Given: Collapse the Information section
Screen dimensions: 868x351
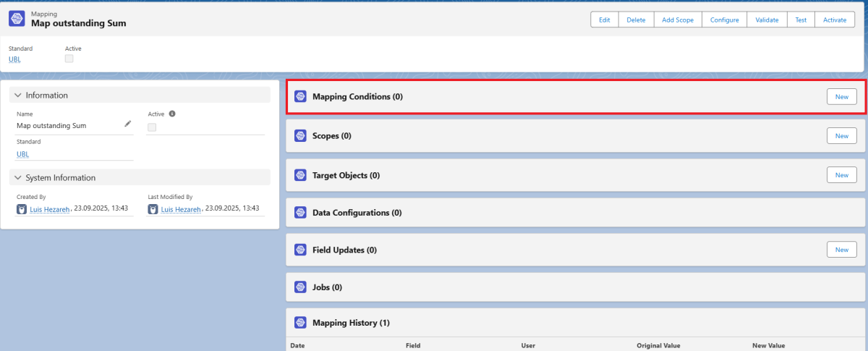Looking at the screenshot, I should [18, 96].
